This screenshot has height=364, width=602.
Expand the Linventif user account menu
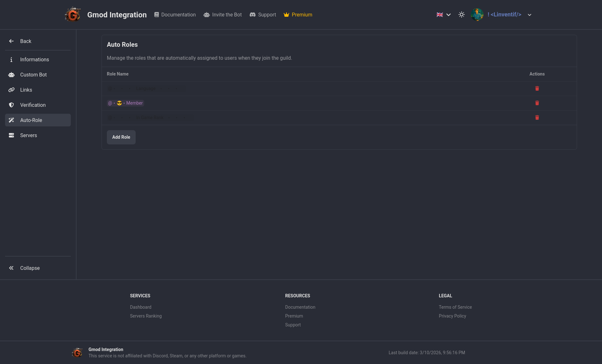tap(529, 15)
